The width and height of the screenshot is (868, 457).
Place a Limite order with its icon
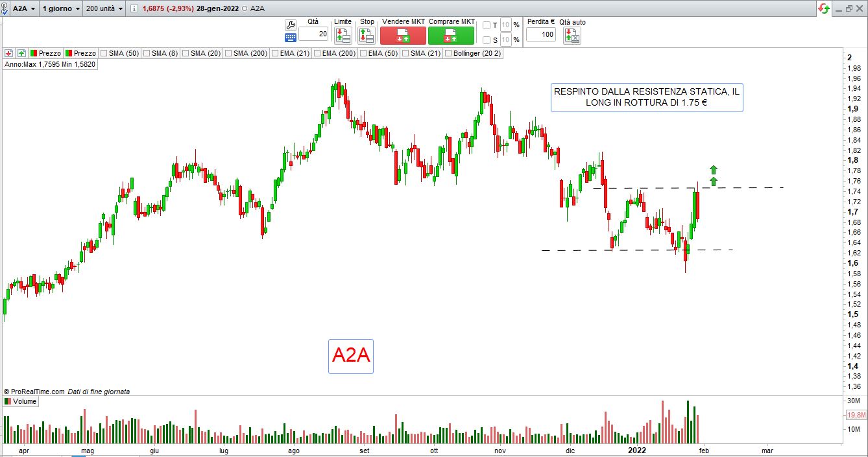pyautogui.click(x=343, y=35)
